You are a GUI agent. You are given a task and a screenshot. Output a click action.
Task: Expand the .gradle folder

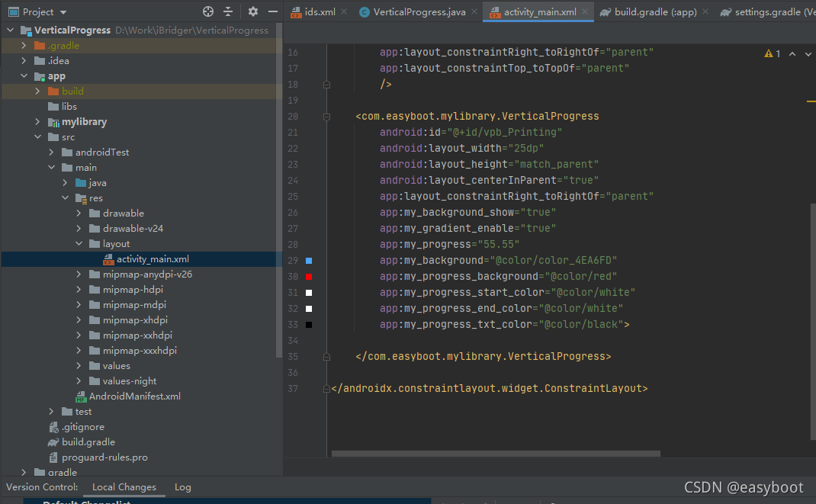(24, 45)
